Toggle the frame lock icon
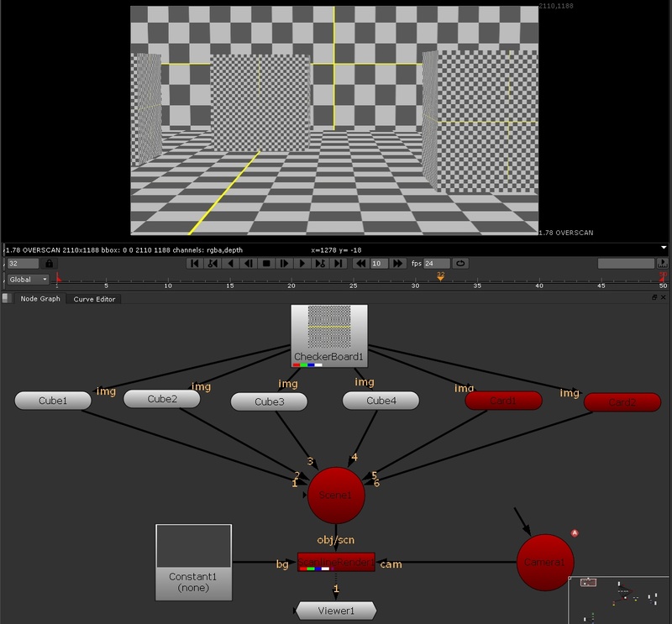Viewport: 672px width, 624px height. pos(49,264)
